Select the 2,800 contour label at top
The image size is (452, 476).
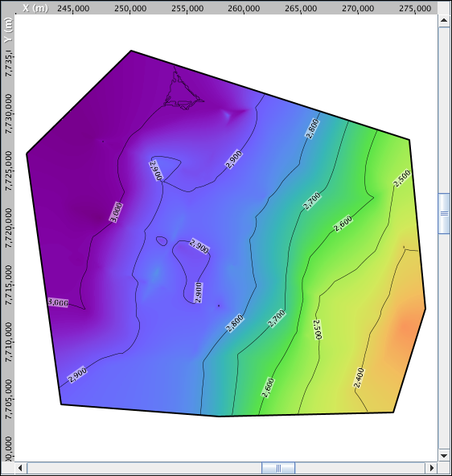[313, 129]
